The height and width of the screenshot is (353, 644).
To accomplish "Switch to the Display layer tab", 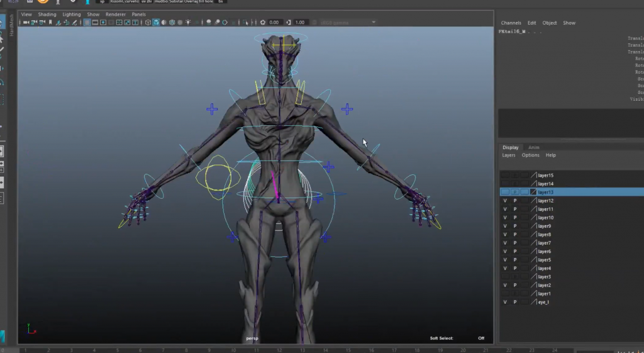I will click(511, 147).
